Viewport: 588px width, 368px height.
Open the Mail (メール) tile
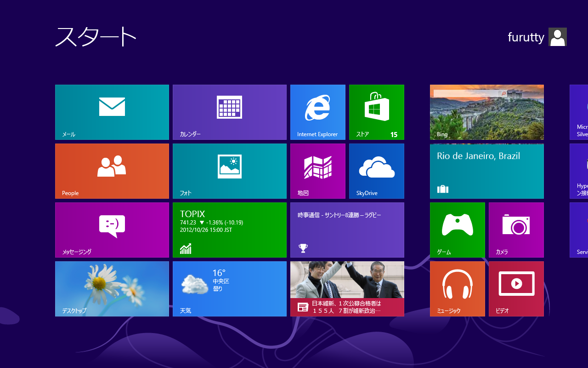click(112, 112)
